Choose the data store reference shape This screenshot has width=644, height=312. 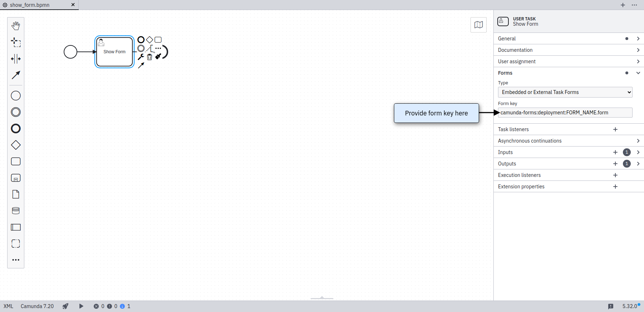pos(16,211)
